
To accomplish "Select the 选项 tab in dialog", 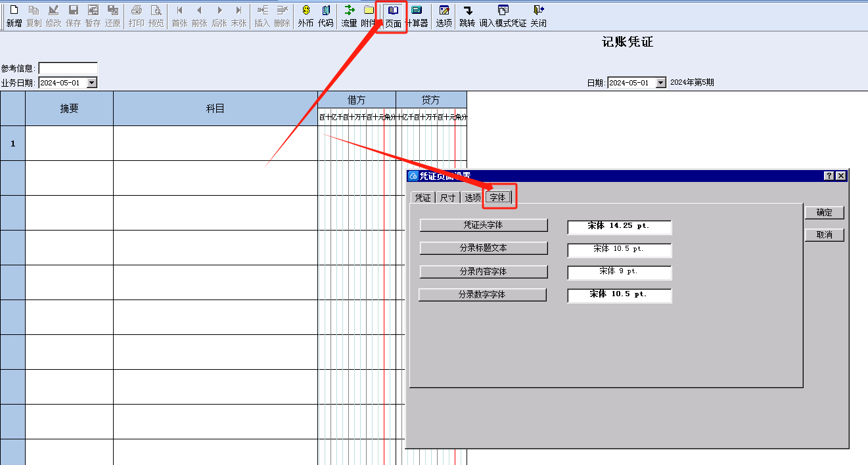I will [472, 198].
